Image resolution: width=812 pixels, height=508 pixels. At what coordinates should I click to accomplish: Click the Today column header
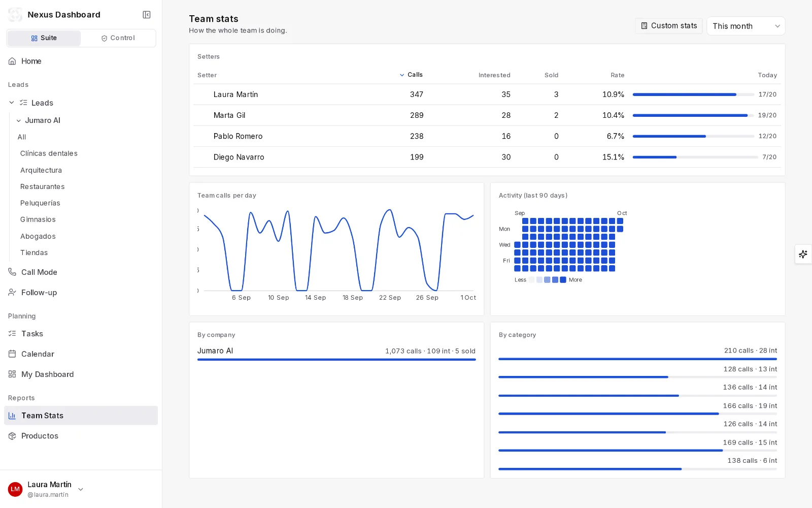coord(767,75)
